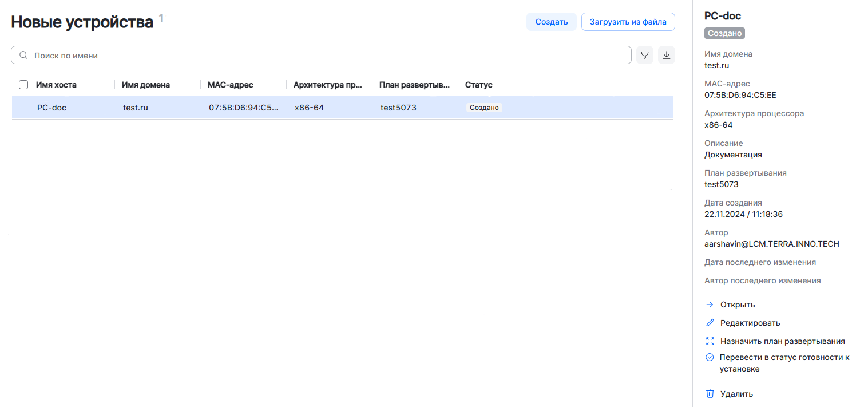Toggle the select-all checkbox in header
Viewport: 868px width, 407px height.
(x=23, y=85)
